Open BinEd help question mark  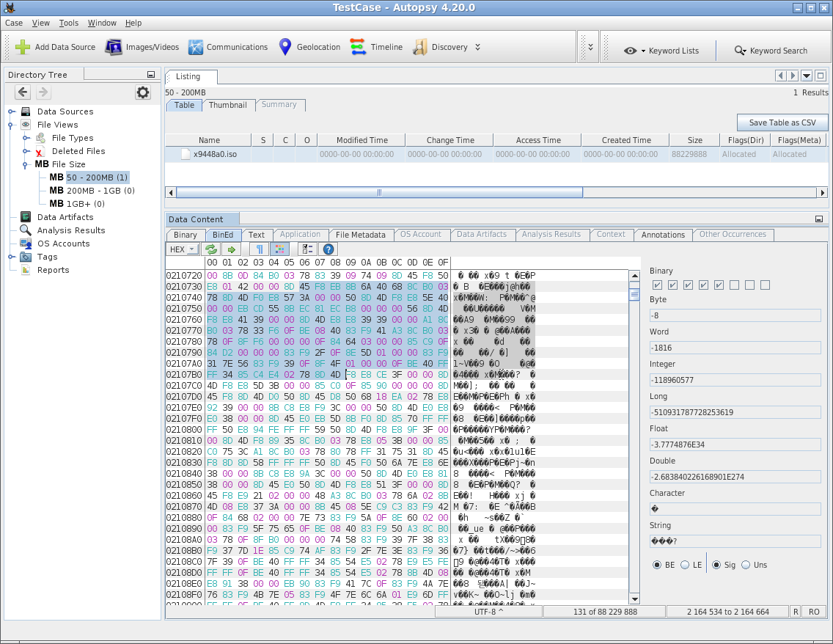[329, 249]
